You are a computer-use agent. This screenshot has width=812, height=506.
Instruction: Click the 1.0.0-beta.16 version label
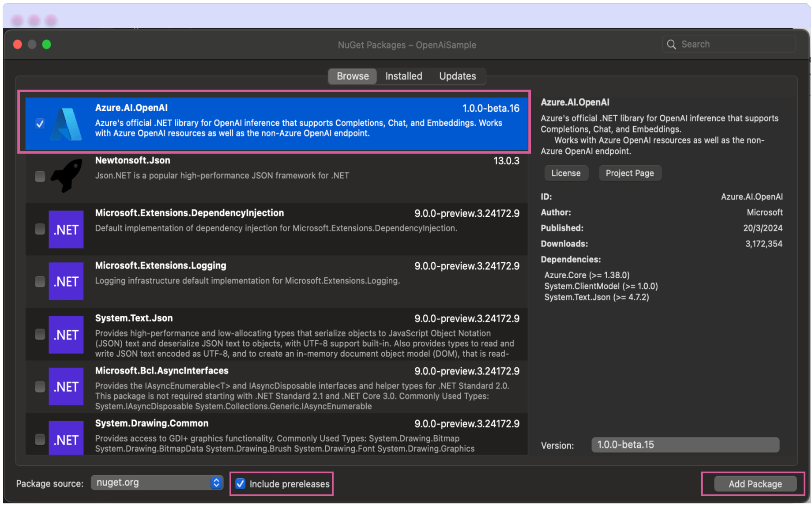(x=491, y=108)
